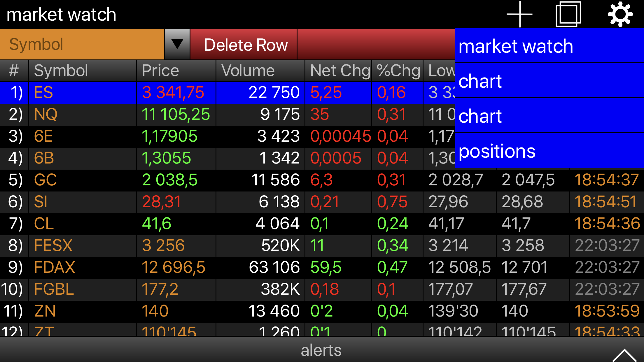This screenshot has height=362, width=644.
Task: Open settings via the gear icon
Action: pyautogui.click(x=620, y=14)
